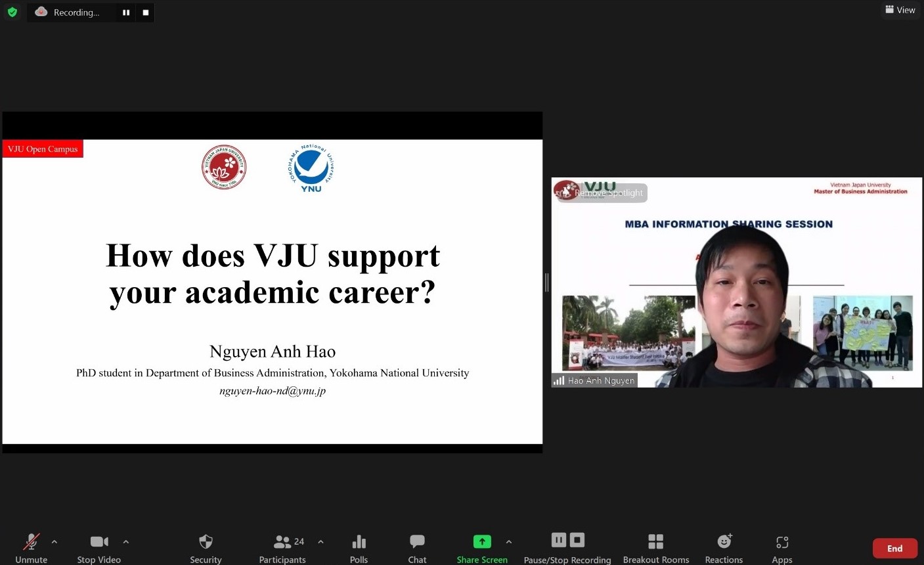The image size is (924, 565).
Task: Click the participant count 24
Action: pos(299,541)
